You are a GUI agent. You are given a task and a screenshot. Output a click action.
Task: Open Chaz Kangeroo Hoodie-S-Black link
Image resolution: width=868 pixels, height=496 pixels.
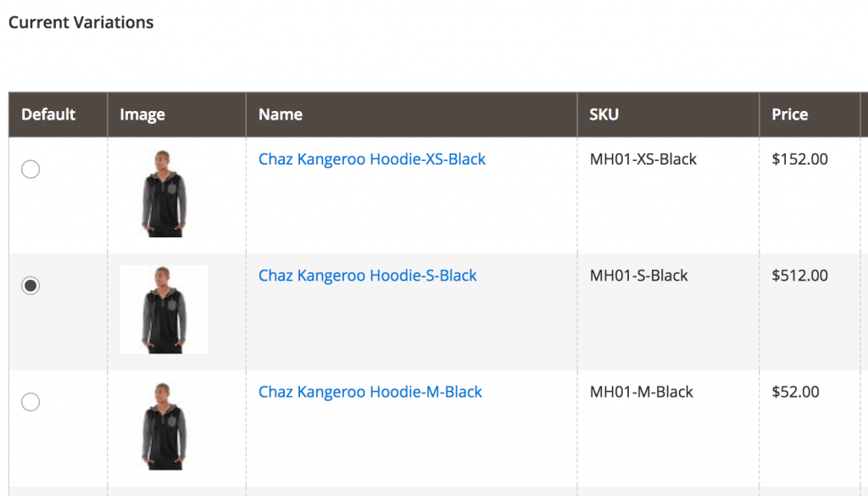click(368, 276)
